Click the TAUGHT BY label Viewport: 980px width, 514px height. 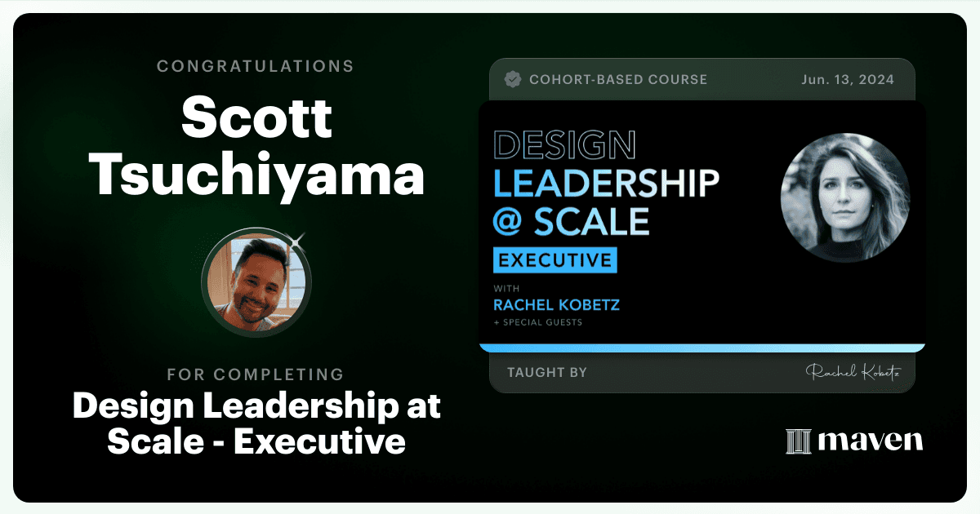coord(547,373)
